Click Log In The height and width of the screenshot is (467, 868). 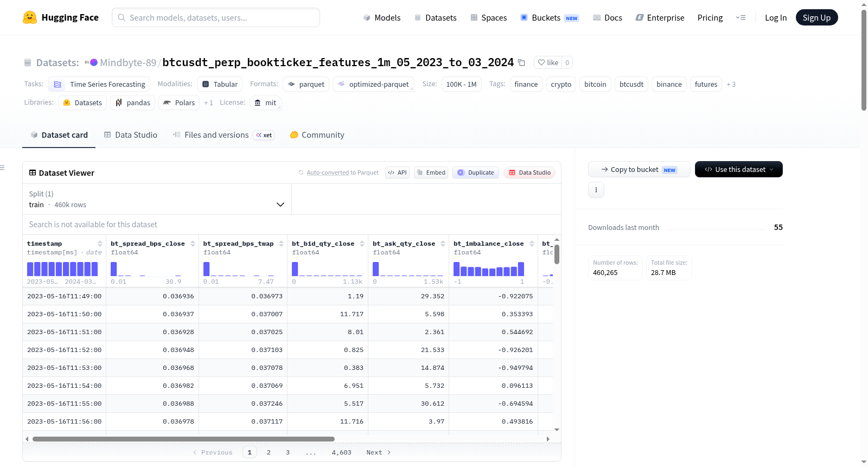[776, 18]
